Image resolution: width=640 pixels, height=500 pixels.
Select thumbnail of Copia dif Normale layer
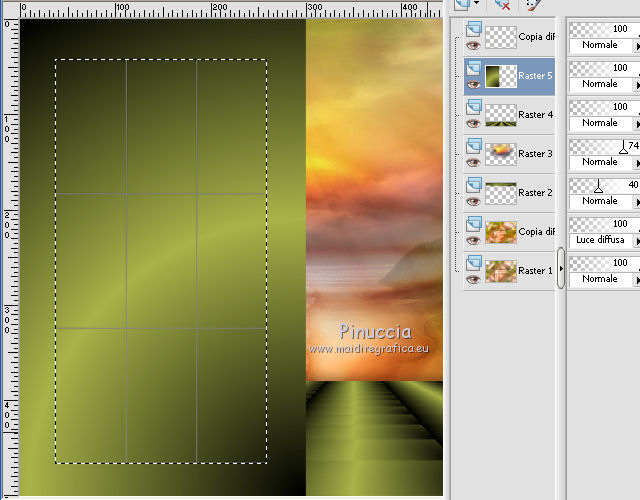coord(501,37)
